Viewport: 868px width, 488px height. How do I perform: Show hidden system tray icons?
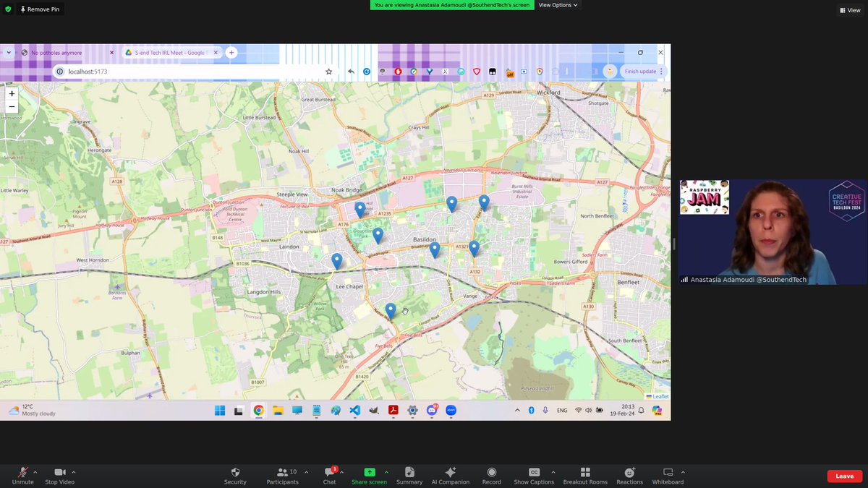click(516, 410)
